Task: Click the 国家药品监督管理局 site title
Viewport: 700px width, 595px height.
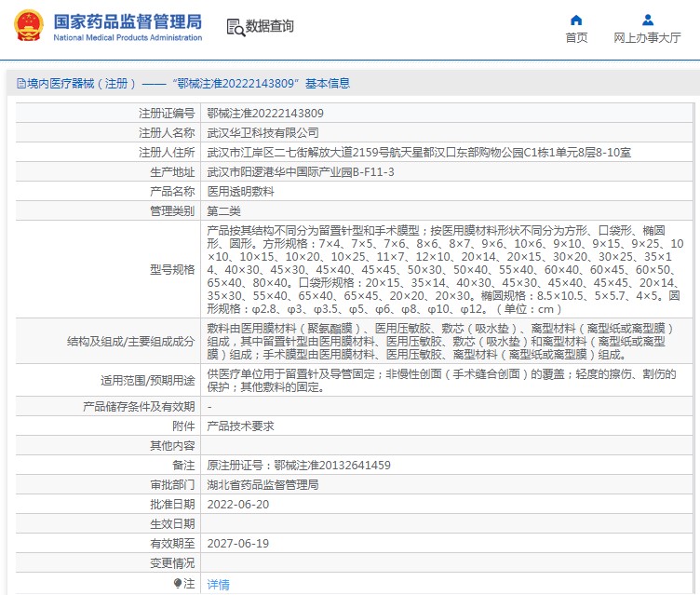Action: tap(128, 20)
